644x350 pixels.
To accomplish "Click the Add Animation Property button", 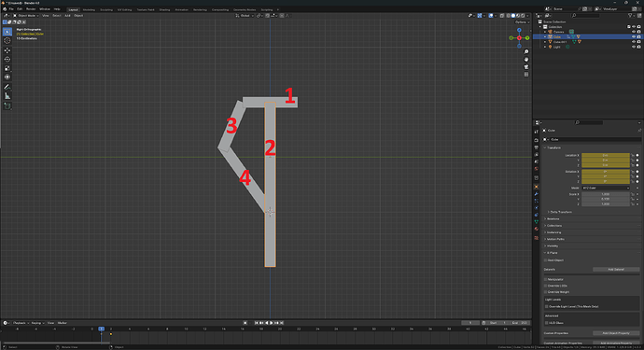I will [x=616, y=343].
